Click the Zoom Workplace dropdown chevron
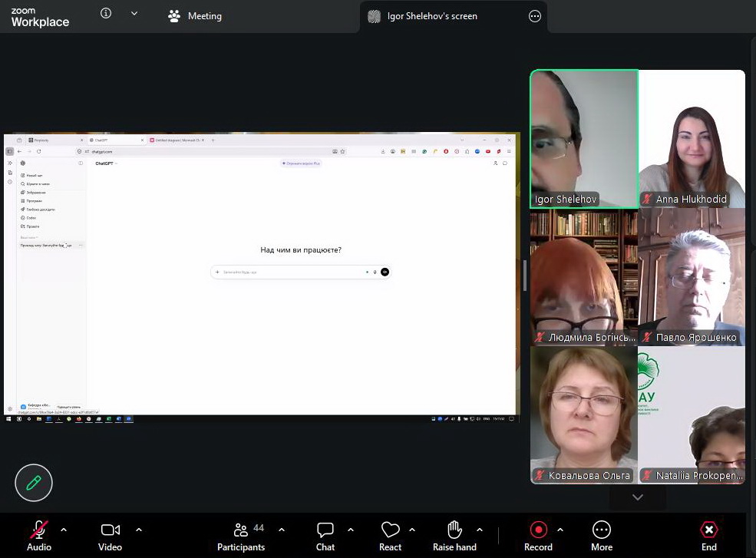Image resolution: width=756 pixels, height=558 pixels. coord(134,14)
